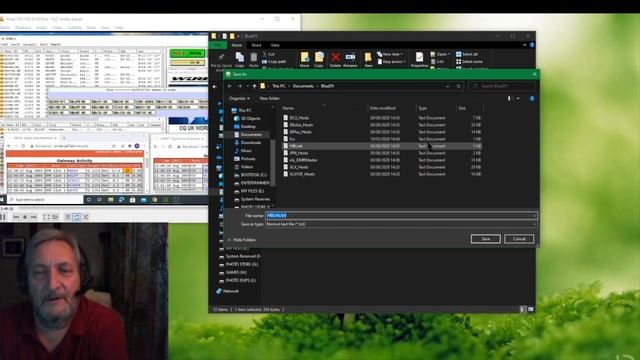Collapse folders with Hide Folders
The height and width of the screenshot is (360, 640).
click(x=242, y=240)
